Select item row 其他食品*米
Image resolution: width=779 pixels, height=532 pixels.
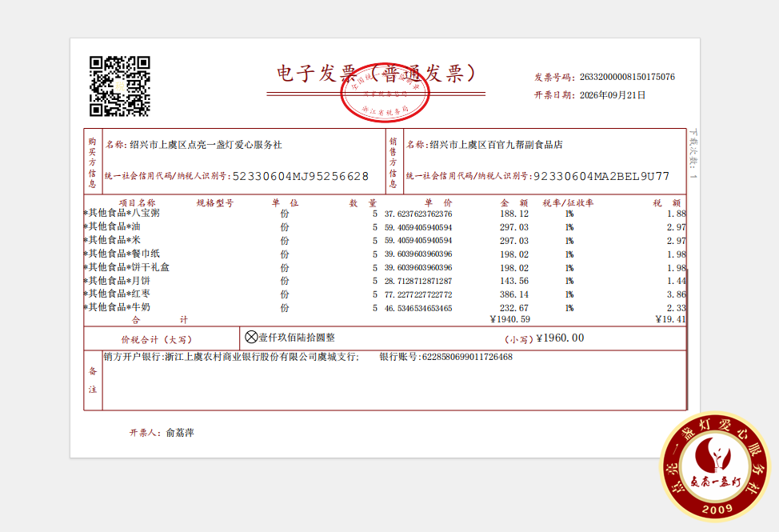[385, 241]
